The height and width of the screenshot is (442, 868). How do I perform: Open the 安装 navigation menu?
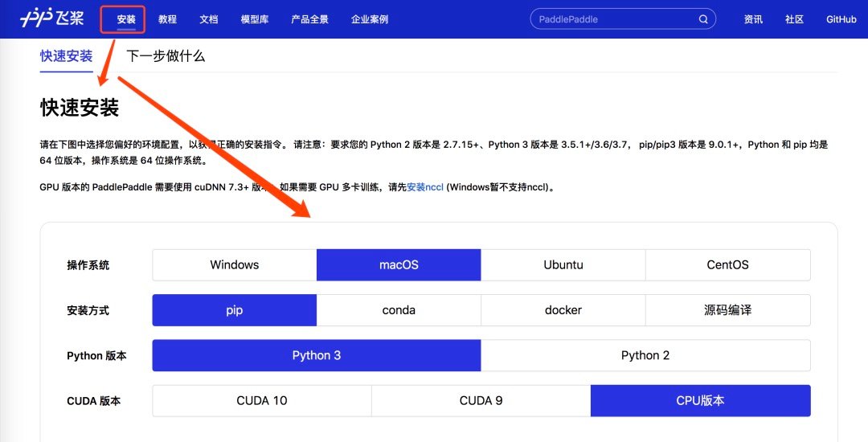click(x=126, y=19)
